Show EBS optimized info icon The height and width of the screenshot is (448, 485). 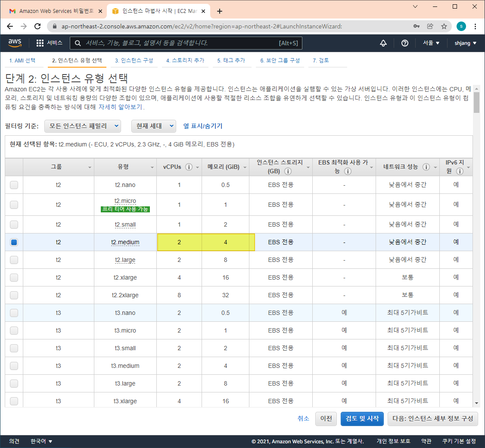click(348, 171)
